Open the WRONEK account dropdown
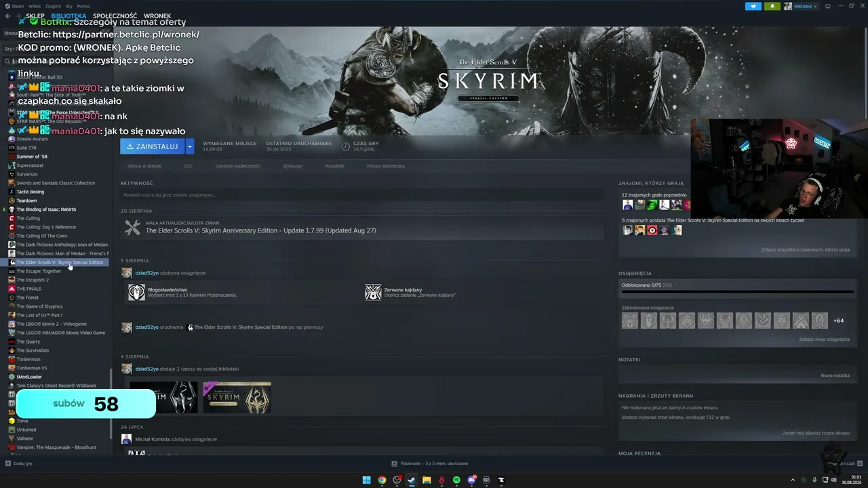Viewport: 868px width, 488px height. [802, 6]
